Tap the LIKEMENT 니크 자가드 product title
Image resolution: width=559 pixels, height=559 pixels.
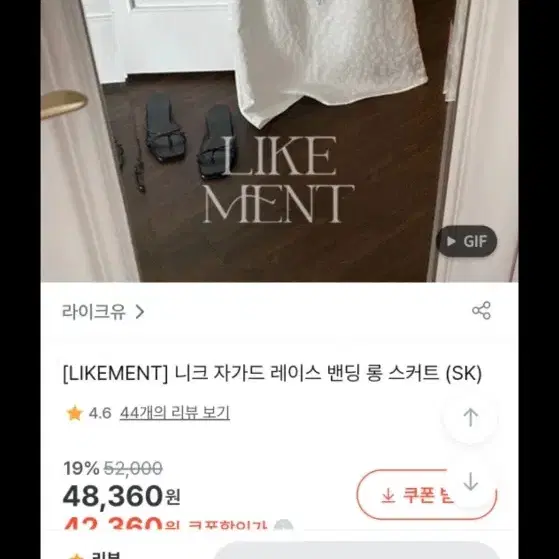(x=272, y=373)
